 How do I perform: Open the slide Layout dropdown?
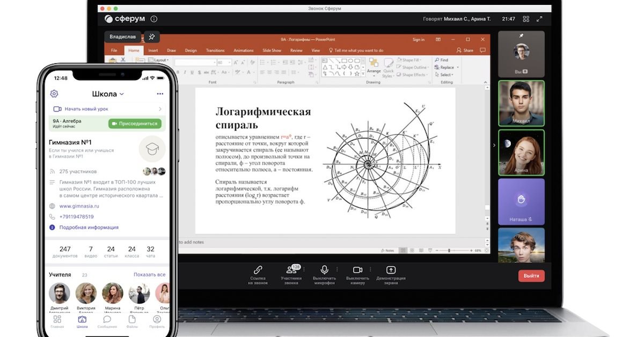(159, 60)
